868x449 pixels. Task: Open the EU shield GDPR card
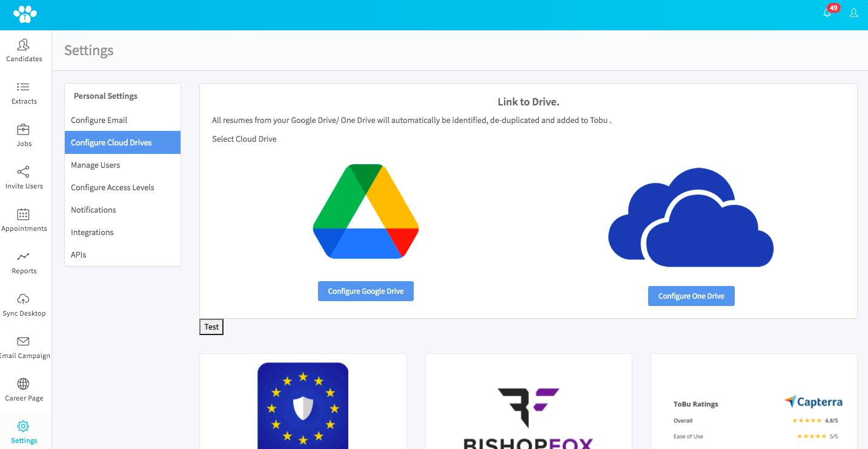click(303, 401)
